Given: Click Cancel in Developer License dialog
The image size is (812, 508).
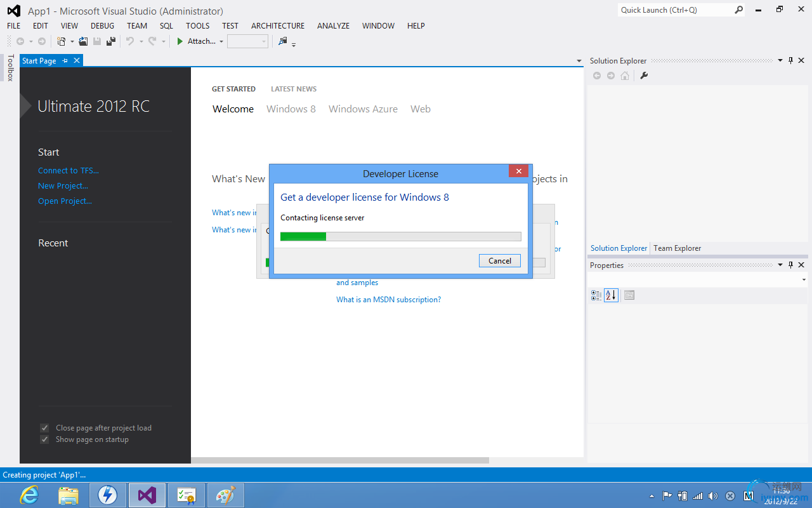Looking at the screenshot, I should point(500,260).
